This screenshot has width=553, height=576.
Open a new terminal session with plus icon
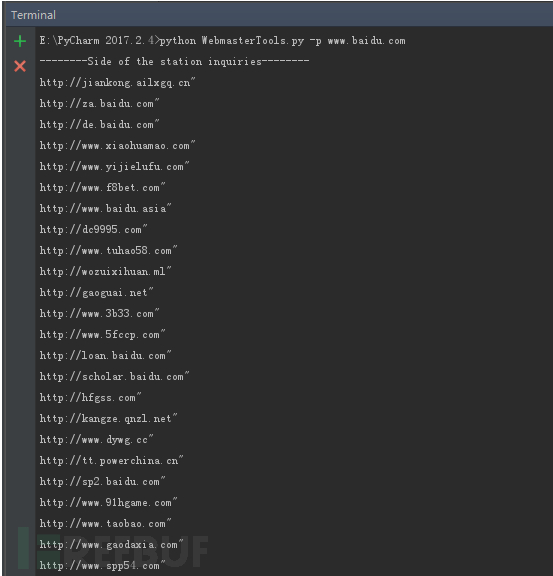coord(20,41)
